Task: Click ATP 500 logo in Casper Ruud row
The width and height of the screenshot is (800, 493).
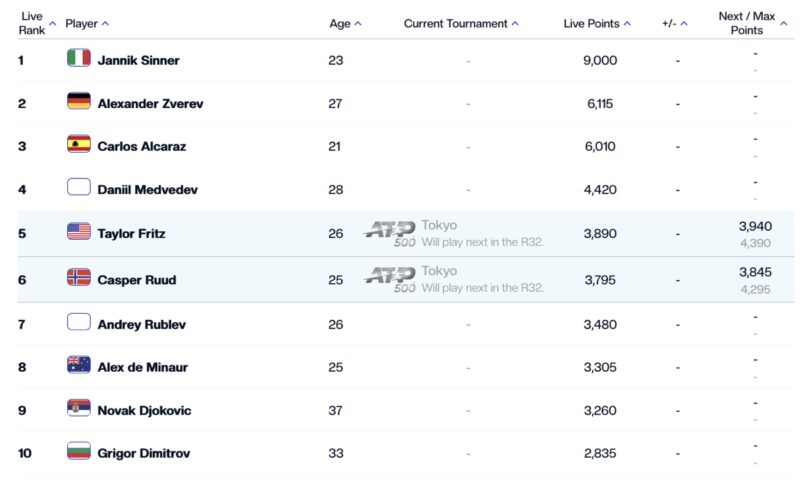Action: click(390, 280)
